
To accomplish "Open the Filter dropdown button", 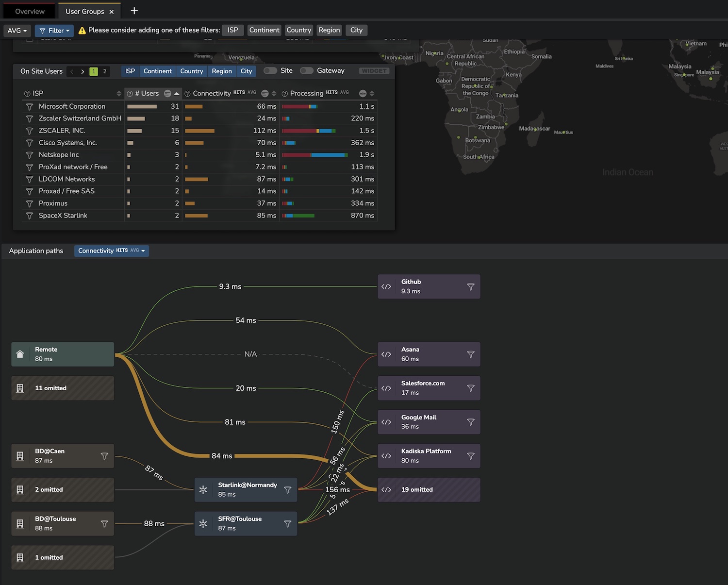I will coord(54,31).
